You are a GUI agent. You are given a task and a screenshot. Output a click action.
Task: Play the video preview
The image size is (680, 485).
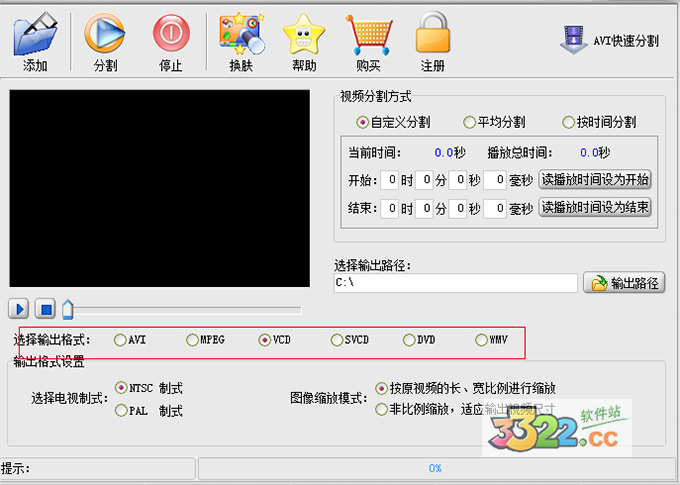(19, 309)
